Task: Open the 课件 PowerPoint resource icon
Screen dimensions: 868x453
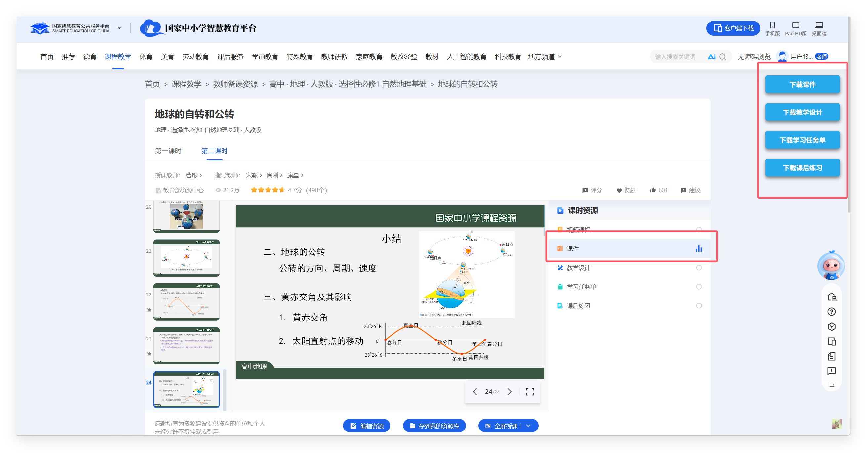Action: [560, 249]
